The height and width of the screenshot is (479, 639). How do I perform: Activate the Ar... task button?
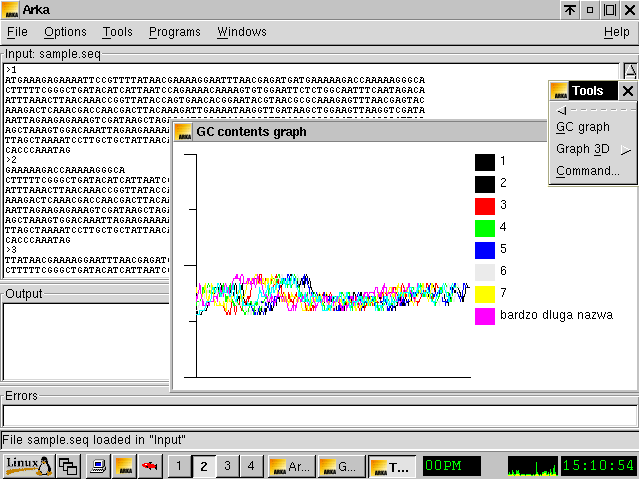(291, 466)
